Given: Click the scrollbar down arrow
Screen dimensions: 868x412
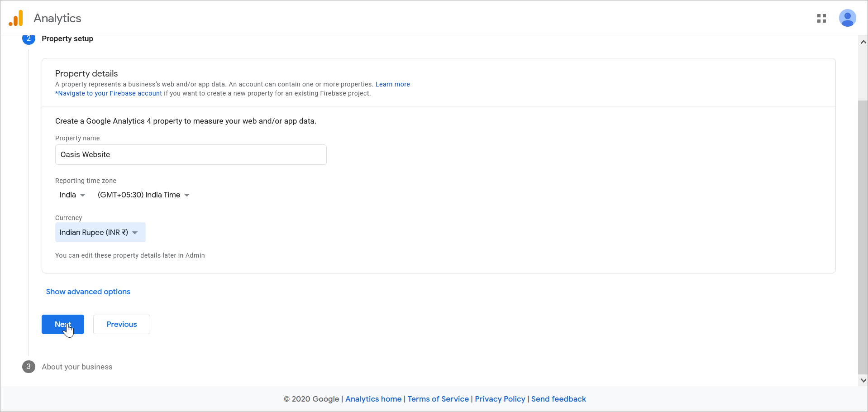Looking at the screenshot, I should click(863, 380).
